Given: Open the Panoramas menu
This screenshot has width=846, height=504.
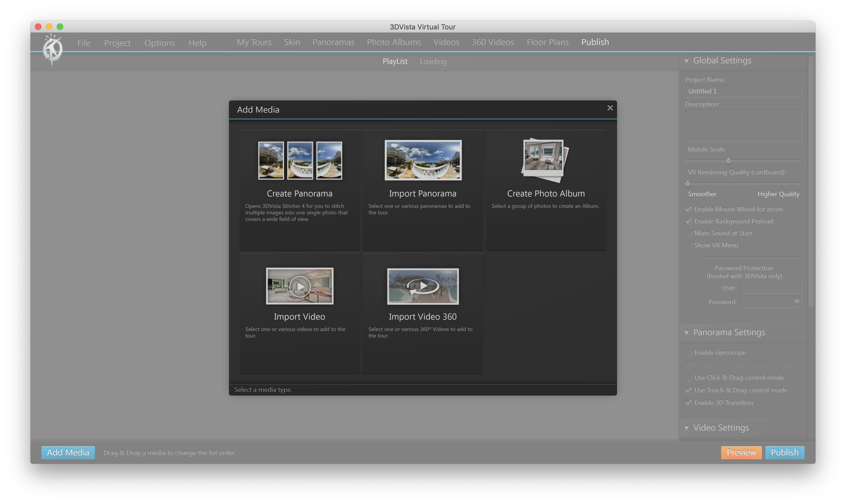Looking at the screenshot, I should 333,42.
